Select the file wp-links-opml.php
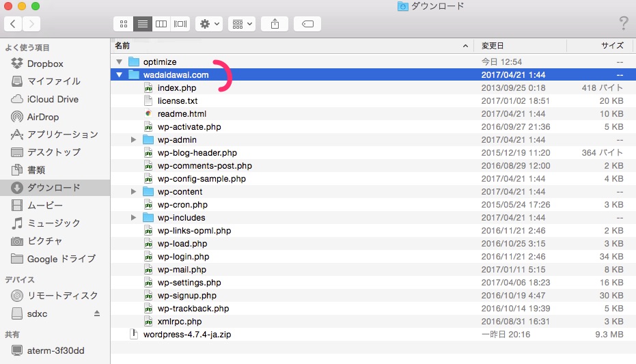This screenshot has height=364, width=636. point(194,231)
